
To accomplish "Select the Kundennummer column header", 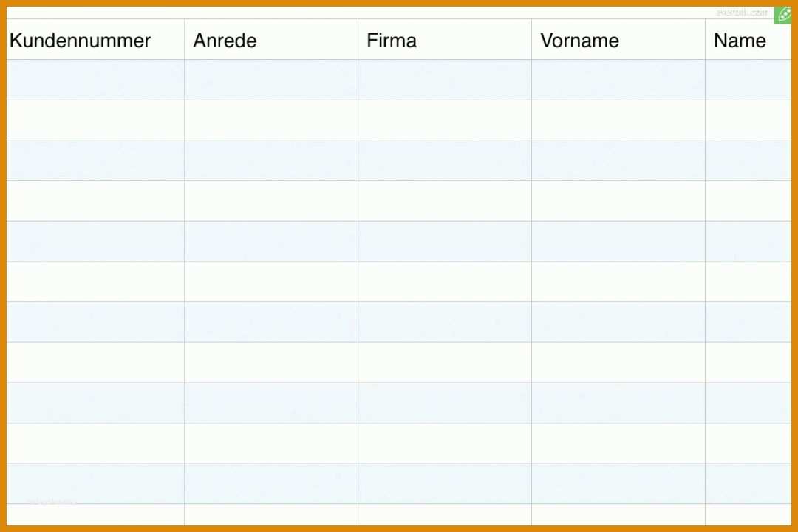I will coord(80,41).
